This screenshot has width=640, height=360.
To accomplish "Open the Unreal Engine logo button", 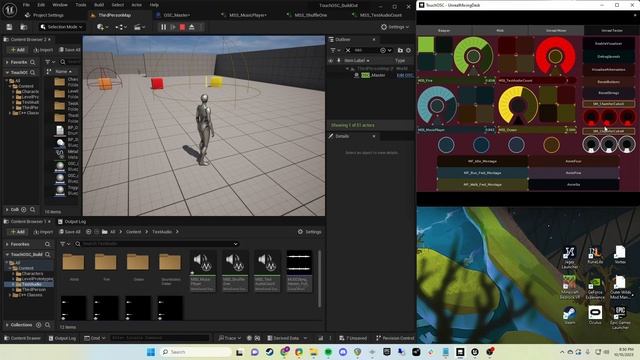I will click(x=9, y=10).
